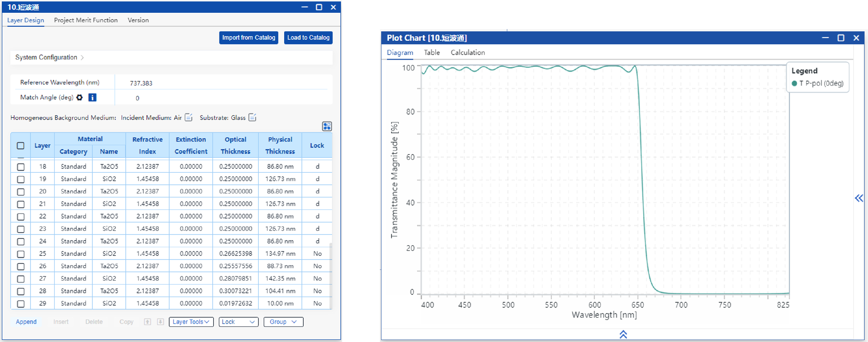Select the layer 29 SiO2 checkbox

coord(21,304)
